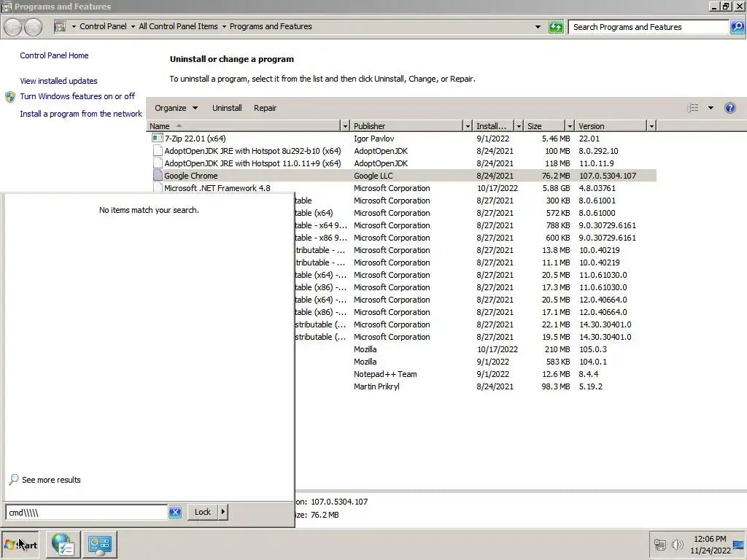Screen dimensions: 747x560
Task: Open the Control Panel Home link
Action: point(54,55)
